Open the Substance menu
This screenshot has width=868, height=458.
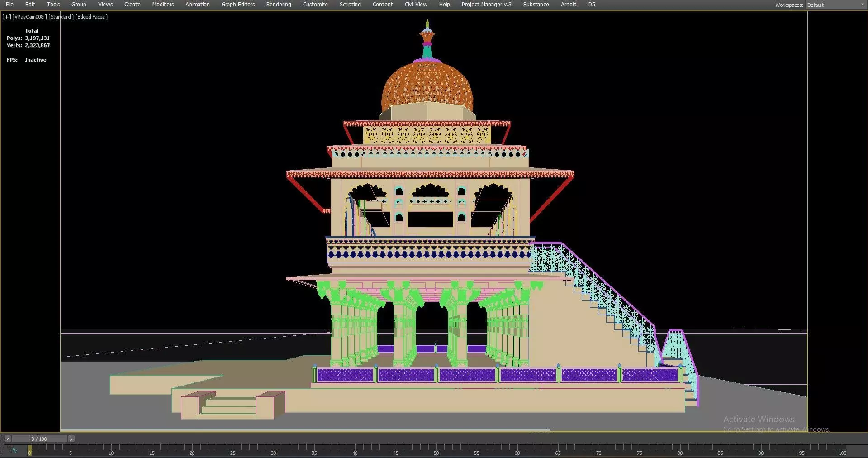pyautogui.click(x=536, y=5)
